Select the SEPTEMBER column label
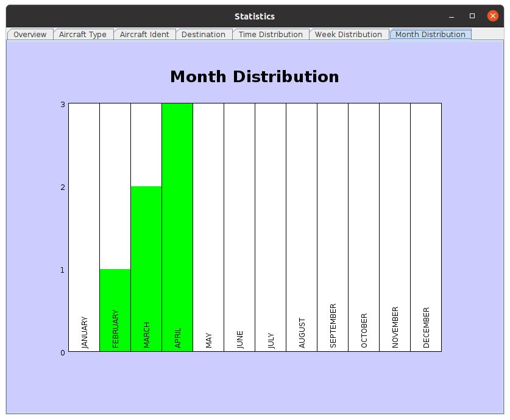510x420 pixels. [333, 326]
